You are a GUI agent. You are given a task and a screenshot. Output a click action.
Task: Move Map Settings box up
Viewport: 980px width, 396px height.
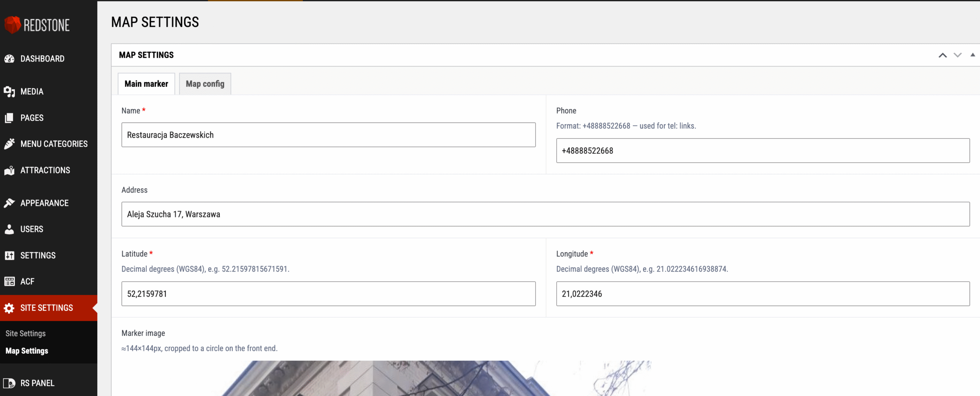942,55
